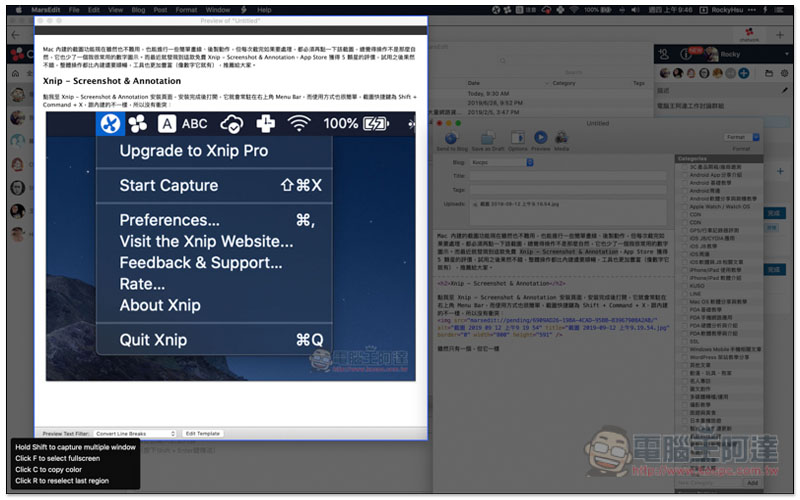
Task: Click the info icon with red badge
Action: [686, 54]
